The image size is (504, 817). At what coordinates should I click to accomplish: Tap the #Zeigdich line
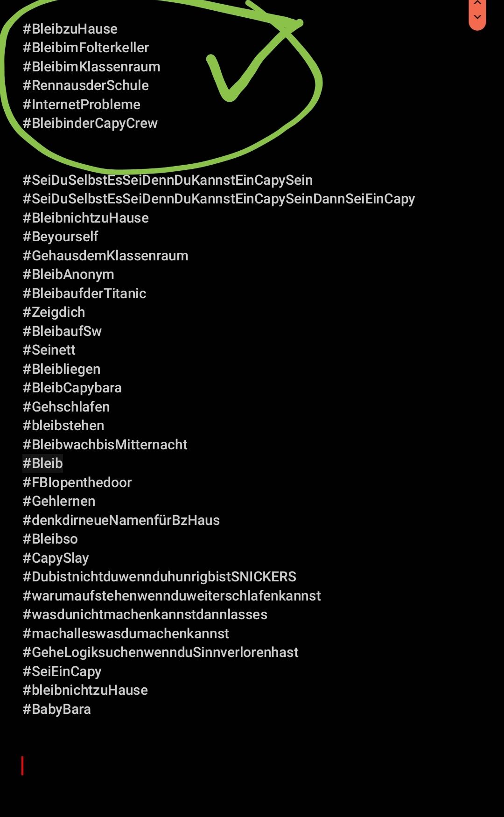pyautogui.click(x=54, y=312)
